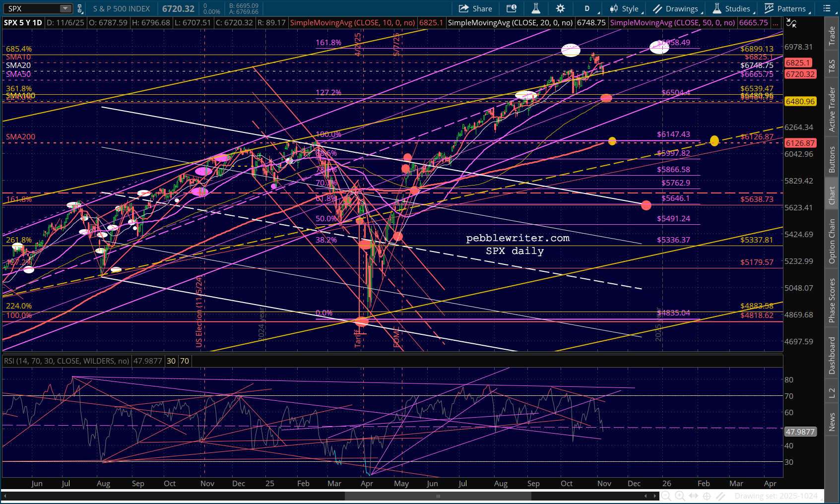840x504 pixels.
Task: Click the symbol link chain icon
Action: pos(80,8)
